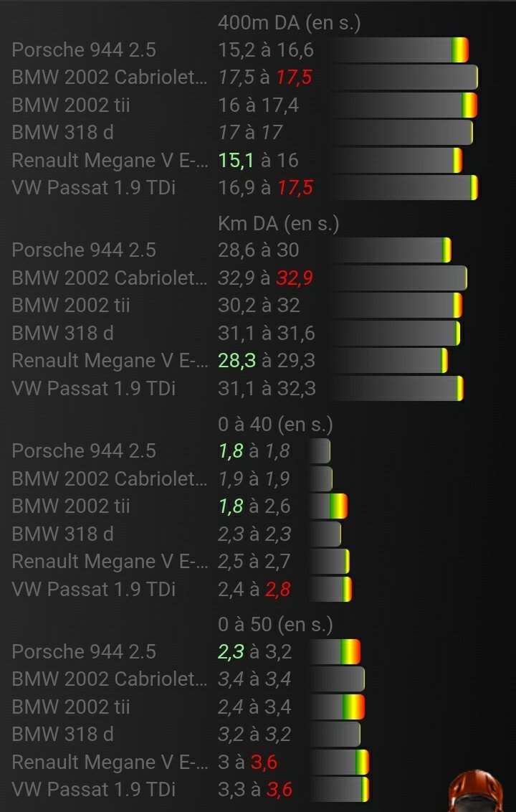Tap VW Passat 1.9 TDi in 400m DA section
The image size is (516, 812).
(x=94, y=188)
